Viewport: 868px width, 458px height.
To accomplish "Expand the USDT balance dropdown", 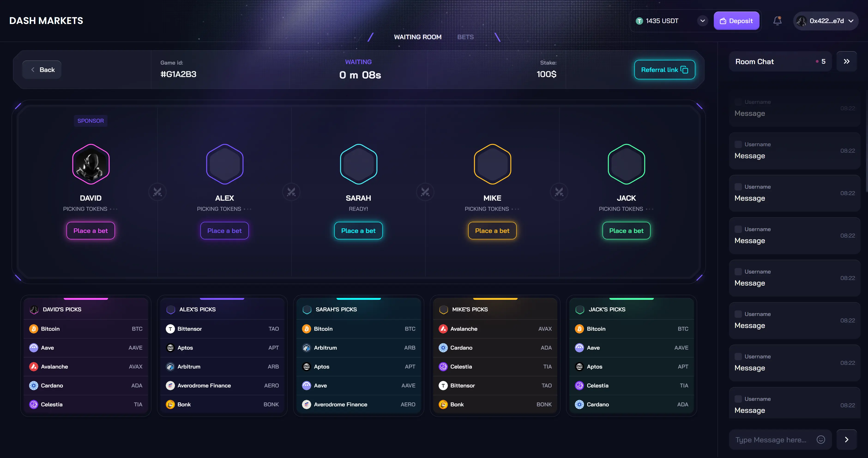I will (x=702, y=21).
